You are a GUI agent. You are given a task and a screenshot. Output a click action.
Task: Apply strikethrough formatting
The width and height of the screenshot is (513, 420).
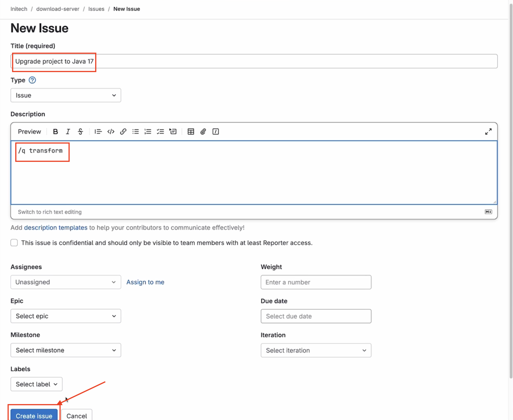click(80, 132)
